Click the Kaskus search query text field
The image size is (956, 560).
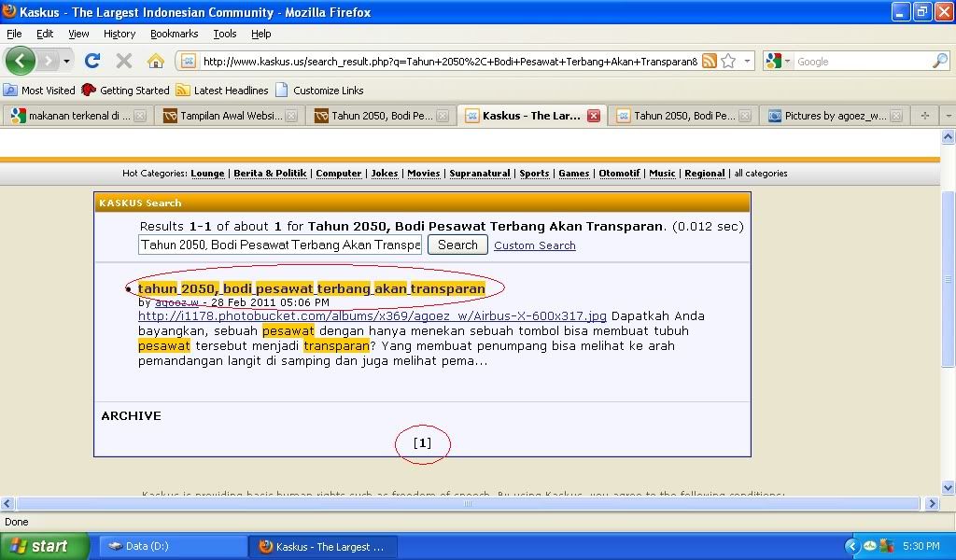pyautogui.click(x=280, y=245)
